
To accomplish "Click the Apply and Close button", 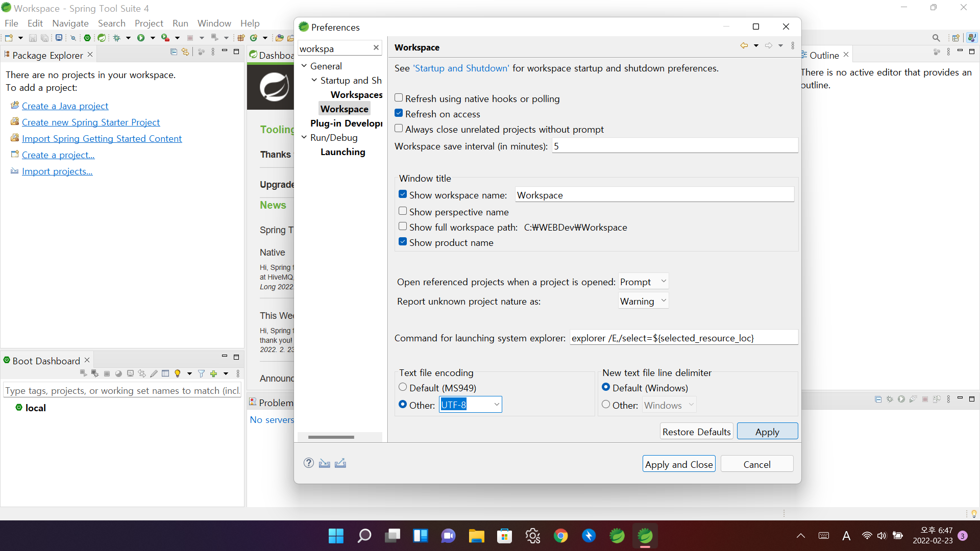I will (x=678, y=464).
